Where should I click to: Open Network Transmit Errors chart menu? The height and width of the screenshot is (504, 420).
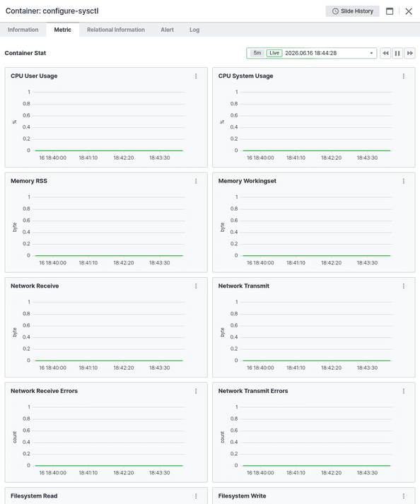click(x=404, y=391)
